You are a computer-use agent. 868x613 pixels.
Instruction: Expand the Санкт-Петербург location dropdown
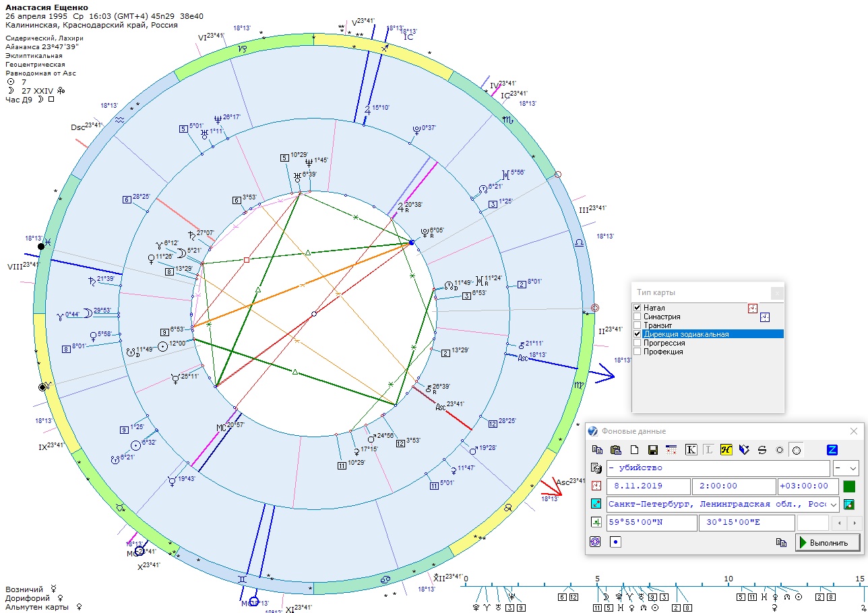pyautogui.click(x=833, y=505)
